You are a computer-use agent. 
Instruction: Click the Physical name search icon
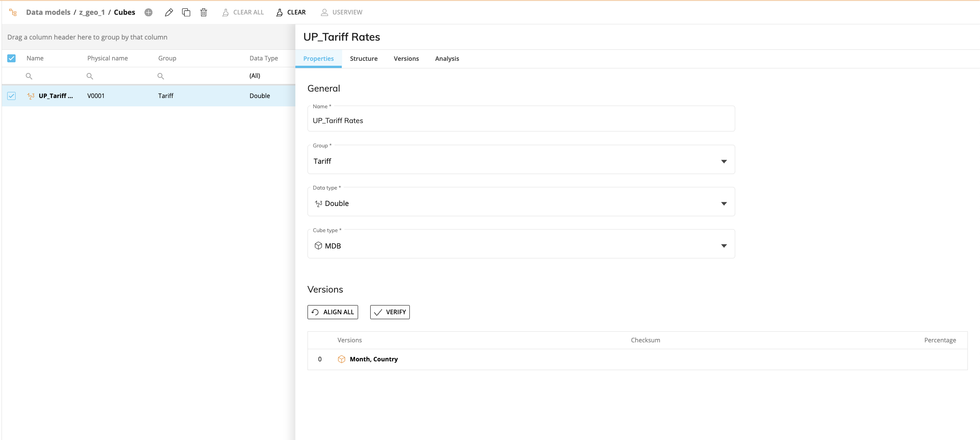[90, 76]
